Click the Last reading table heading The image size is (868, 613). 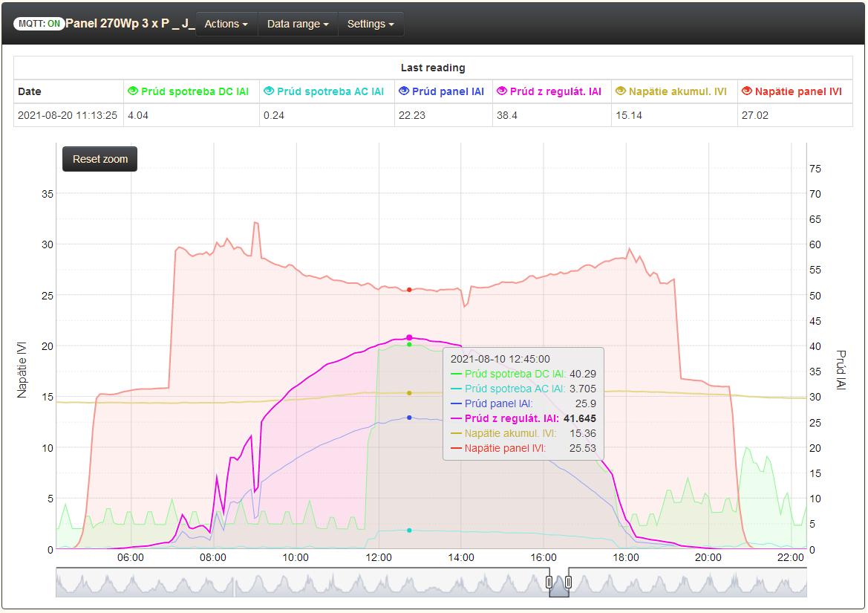(x=433, y=68)
